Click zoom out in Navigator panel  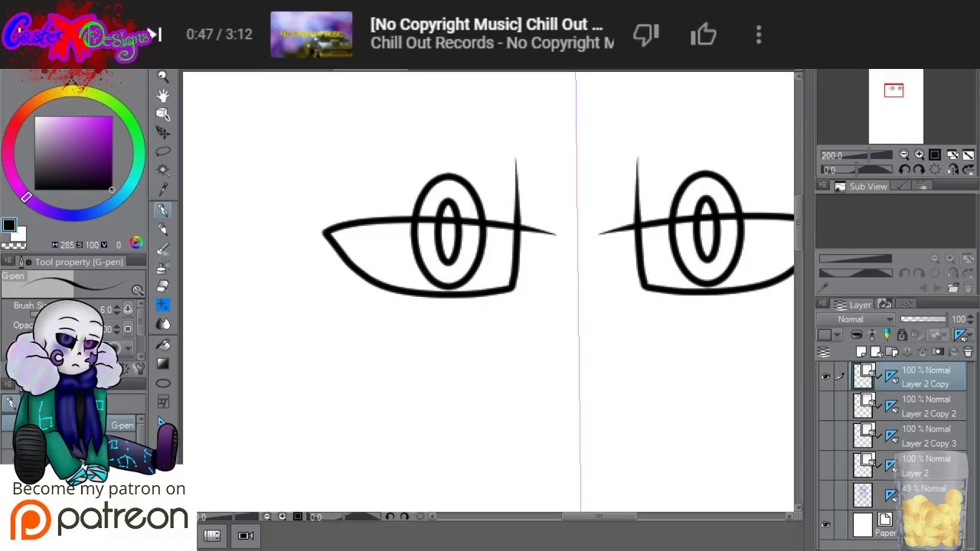point(904,155)
